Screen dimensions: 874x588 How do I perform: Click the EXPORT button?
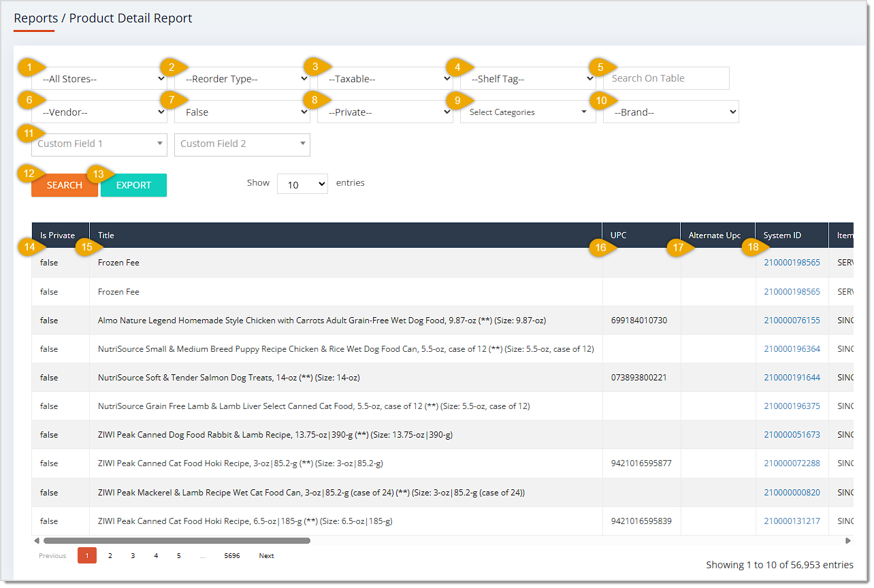pos(133,185)
